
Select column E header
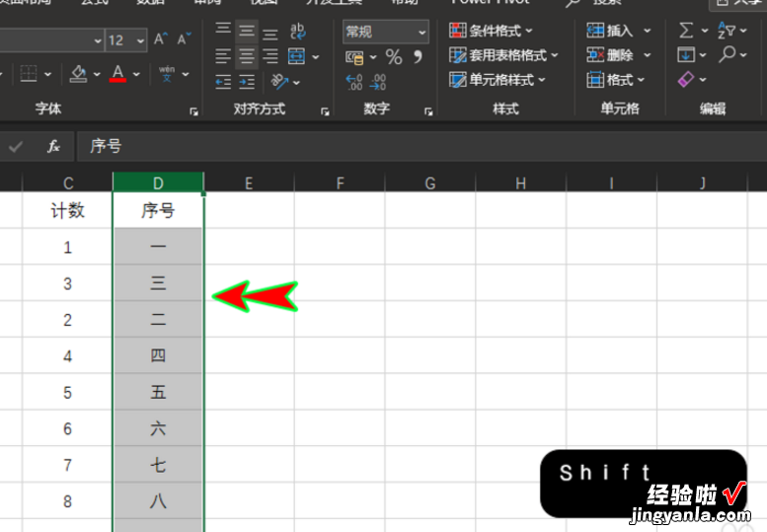click(x=249, y=184)
